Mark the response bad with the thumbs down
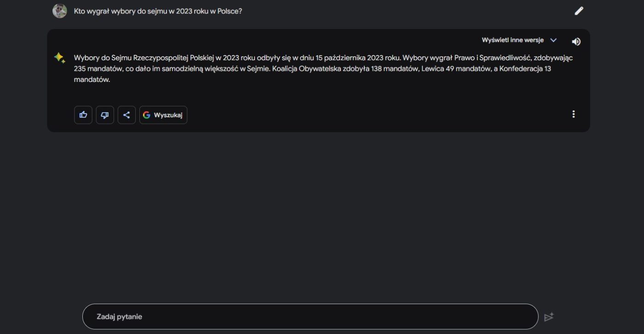This screenshot has width=644, height=334. point(105,115)
